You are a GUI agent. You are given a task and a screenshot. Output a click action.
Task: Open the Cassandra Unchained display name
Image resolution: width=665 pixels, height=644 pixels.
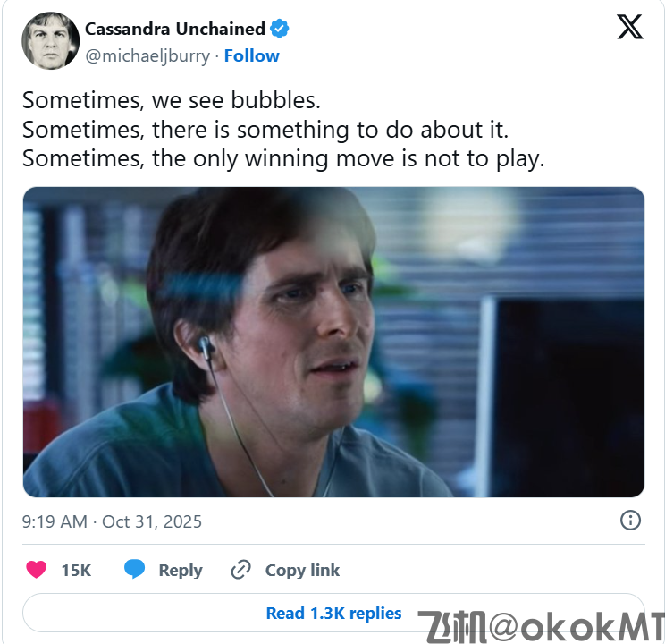175,29
